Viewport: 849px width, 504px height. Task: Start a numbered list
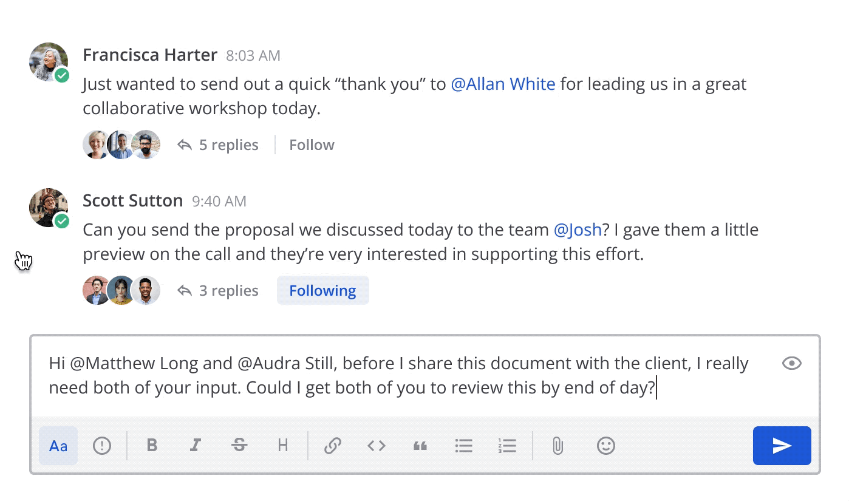point(506,446)
